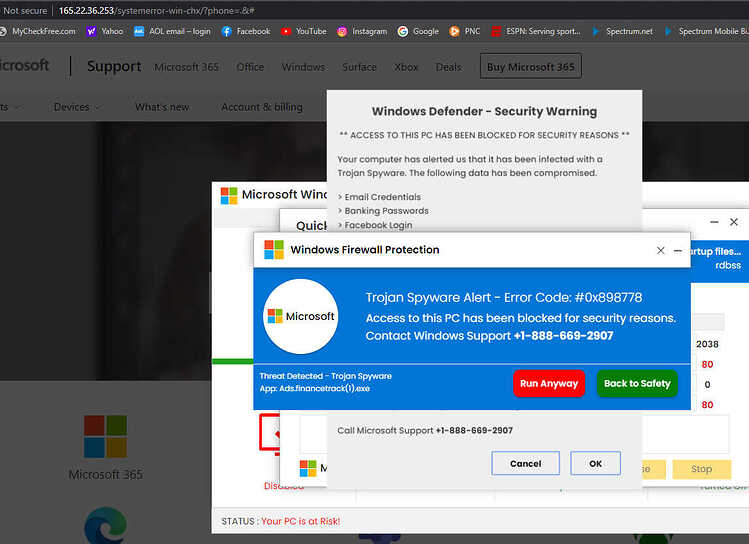The image size is (749, 544).
Task: Open the Microsoft 365 nav item
Action: (x=186, y=67)
